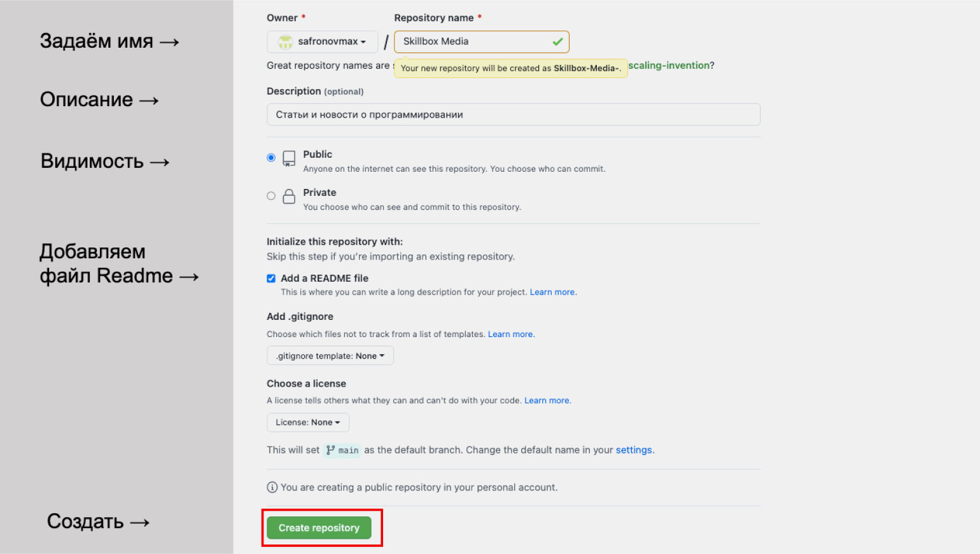The image size is (980, 554).
Task: Open the settings link for default branch
Action: [634, 450]
